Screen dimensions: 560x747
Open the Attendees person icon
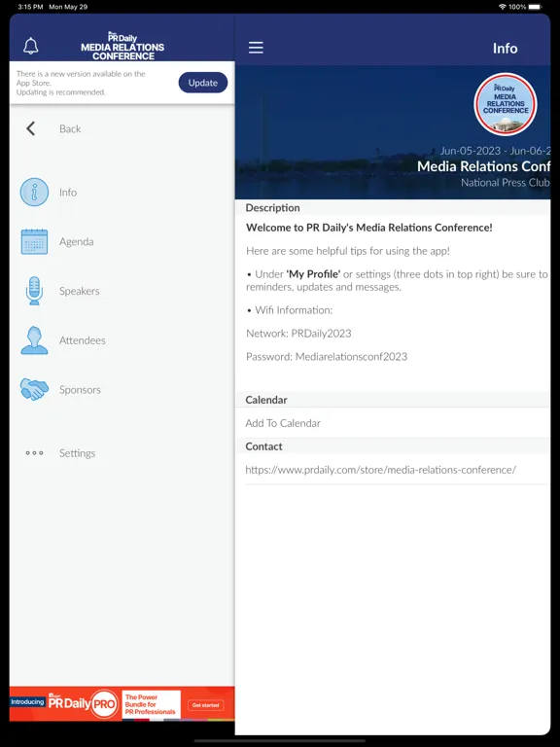34,340
